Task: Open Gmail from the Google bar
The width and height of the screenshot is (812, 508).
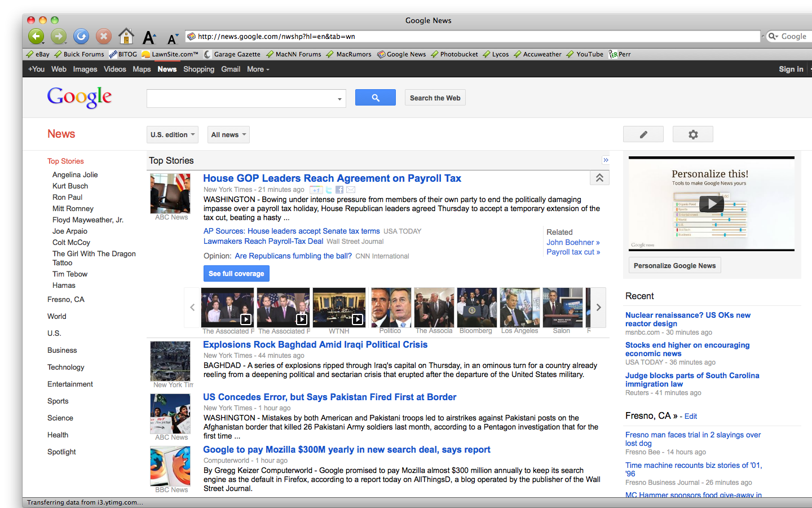Action: point(231,69)
